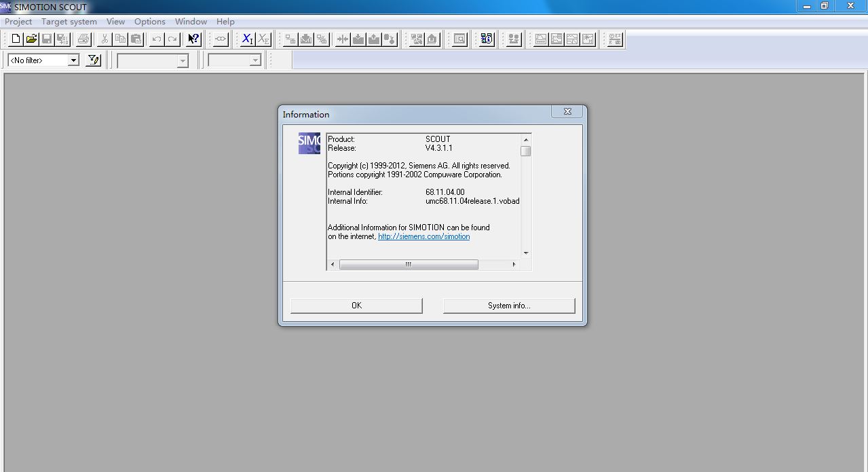This screenshot has width=868, height=472.
Task: Click the Paste clipboard icon
Action: 136,39
